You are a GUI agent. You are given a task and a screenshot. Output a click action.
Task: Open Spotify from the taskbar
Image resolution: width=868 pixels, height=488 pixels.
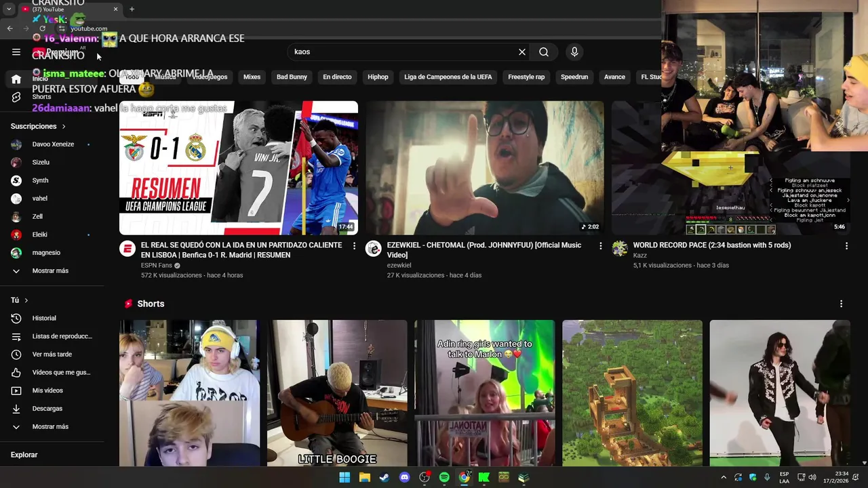point(444,477)
